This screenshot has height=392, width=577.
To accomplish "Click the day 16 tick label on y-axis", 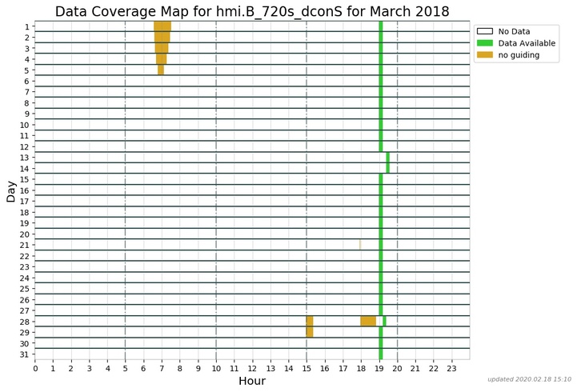I will click(x=24, y=190).
